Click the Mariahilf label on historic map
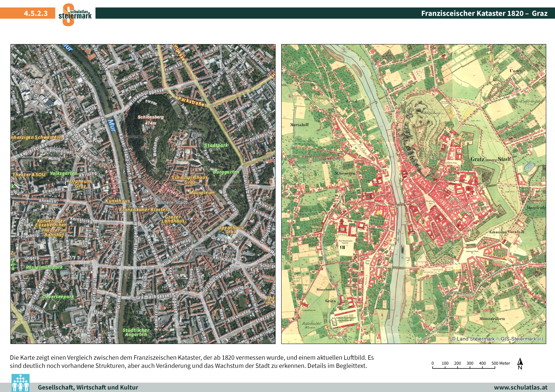555x392 pixels. tap(300, 125)
